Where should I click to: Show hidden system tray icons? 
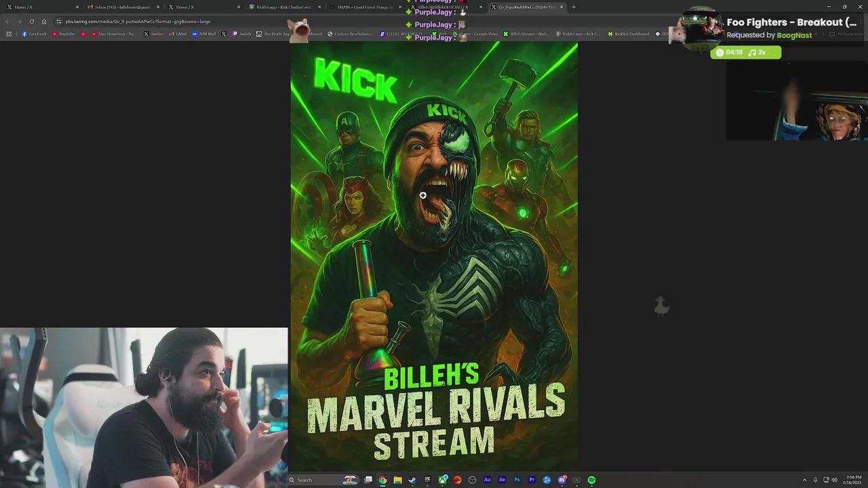[x=805, y=480]
